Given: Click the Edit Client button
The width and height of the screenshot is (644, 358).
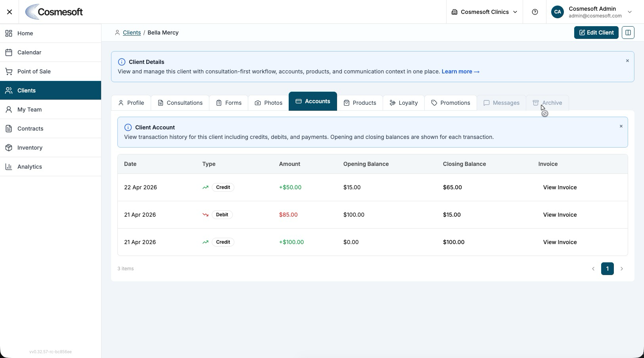Looking at the screenshot, I should point(596,33).
